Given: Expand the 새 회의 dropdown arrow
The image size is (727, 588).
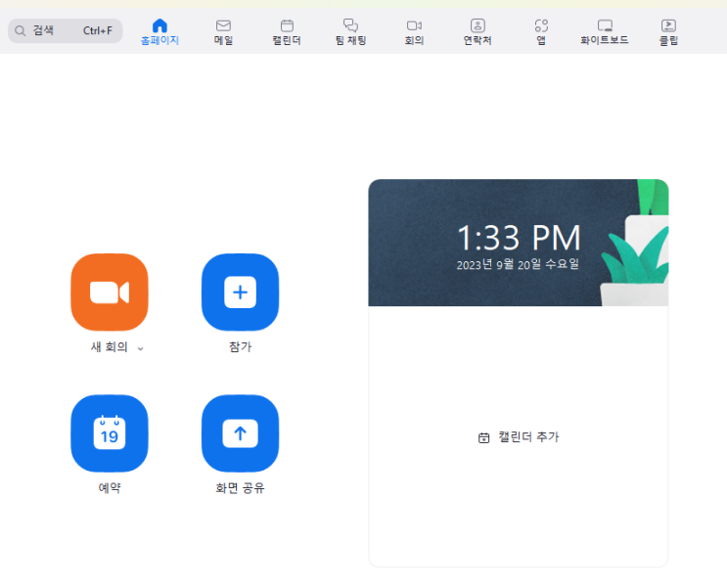Looking at the screenshot, I should [141, 348].
